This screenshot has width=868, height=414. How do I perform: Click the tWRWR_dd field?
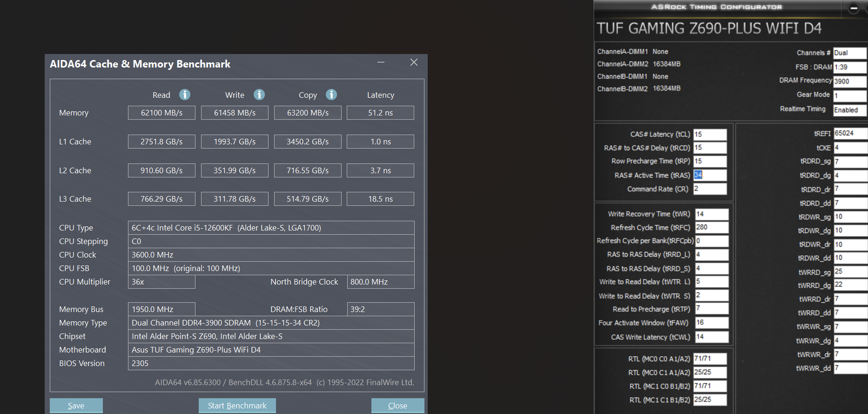coord(851,368)
